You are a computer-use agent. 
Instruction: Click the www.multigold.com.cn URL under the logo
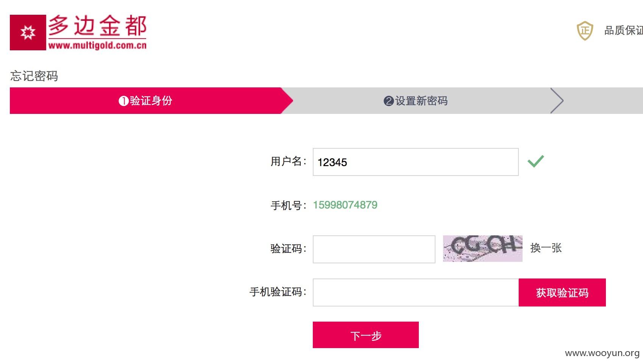97,45
